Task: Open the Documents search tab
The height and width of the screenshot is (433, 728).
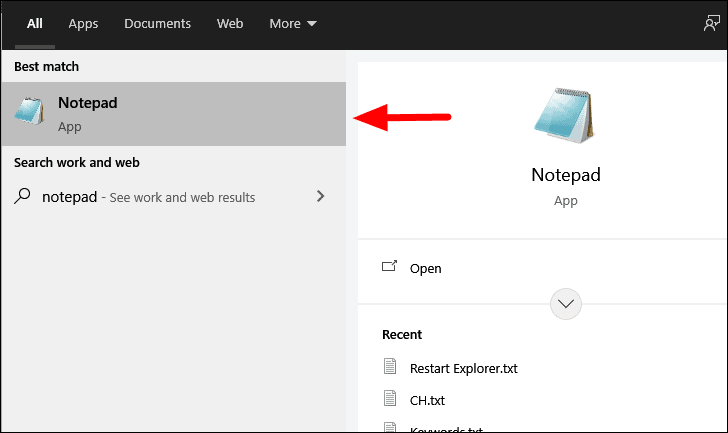Action: coord(157,24)
